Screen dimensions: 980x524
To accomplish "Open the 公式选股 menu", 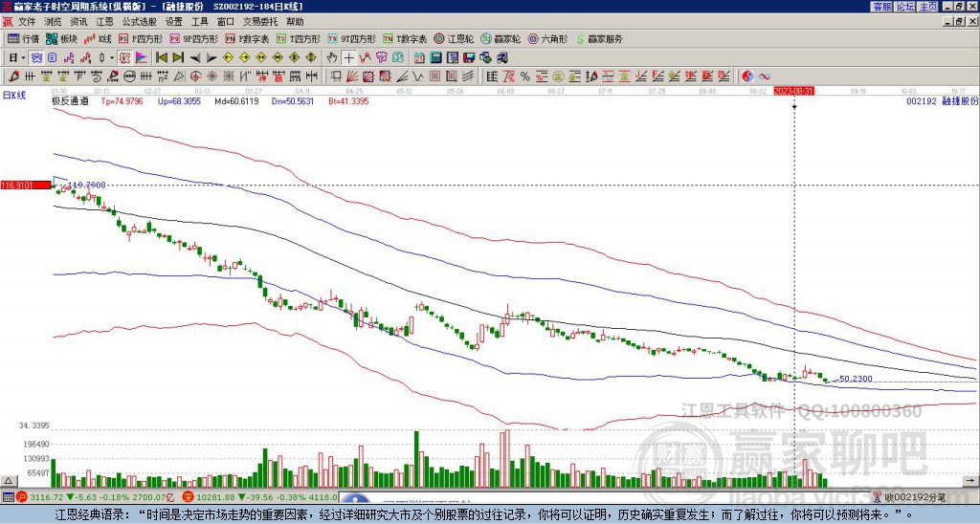I will tap(139, 22).
